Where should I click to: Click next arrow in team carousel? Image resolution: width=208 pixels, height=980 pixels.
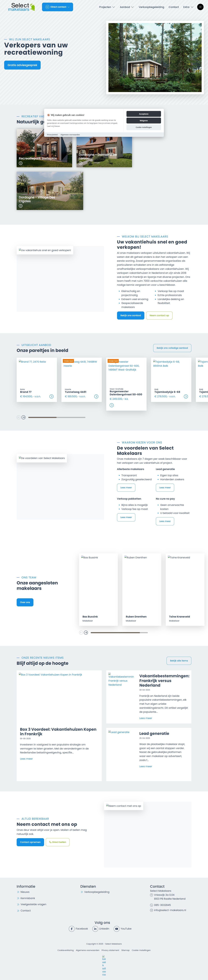pos(86,633)
